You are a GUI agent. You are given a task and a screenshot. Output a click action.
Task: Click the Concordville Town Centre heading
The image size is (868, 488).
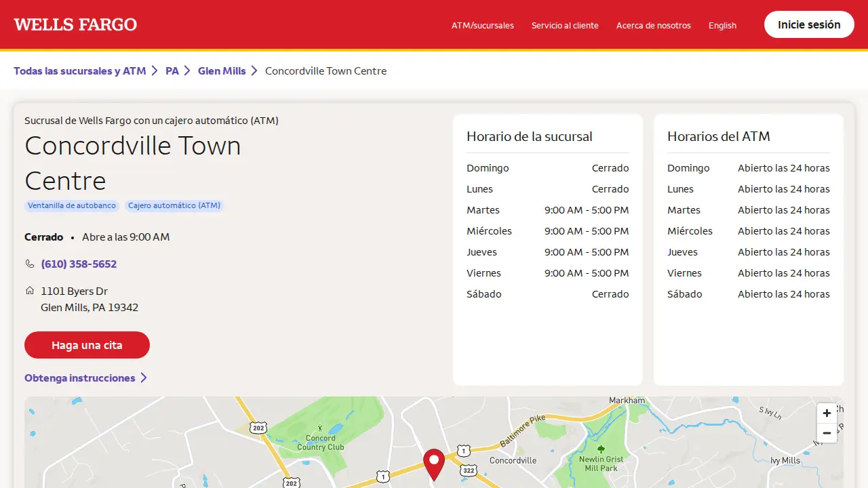(133, 163)
